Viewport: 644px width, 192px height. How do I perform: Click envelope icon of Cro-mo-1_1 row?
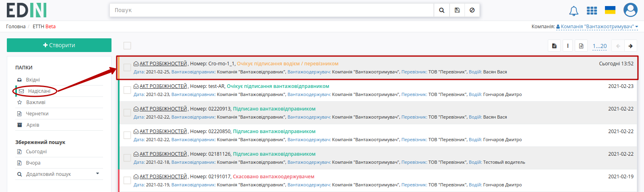tap(136, 64)
